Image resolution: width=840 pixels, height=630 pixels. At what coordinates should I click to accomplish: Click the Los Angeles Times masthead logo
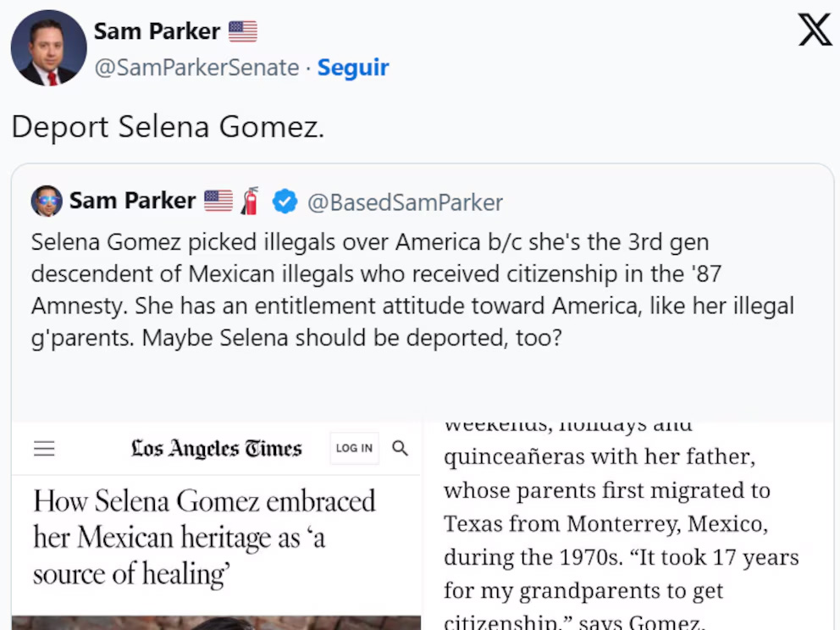[x=216, y=449]
